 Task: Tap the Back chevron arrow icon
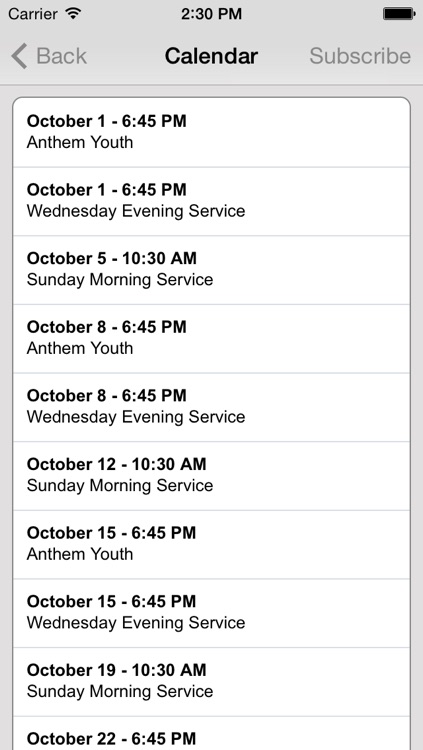coord(19,56)
